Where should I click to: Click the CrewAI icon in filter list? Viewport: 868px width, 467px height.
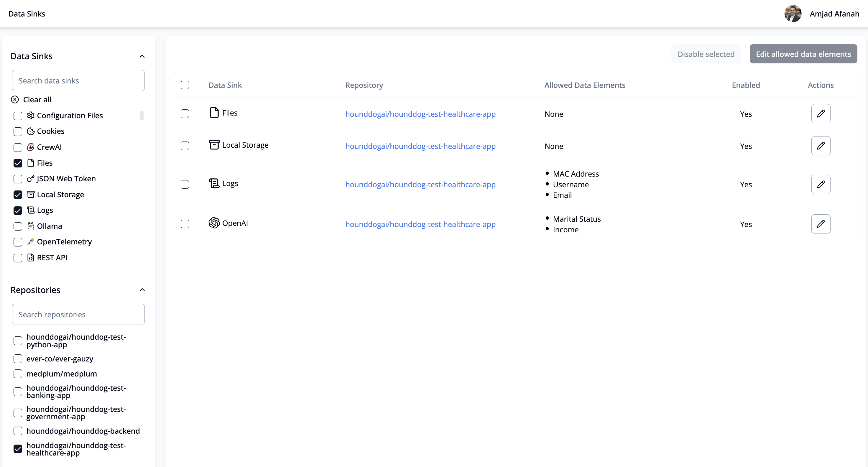pos(31,147)
